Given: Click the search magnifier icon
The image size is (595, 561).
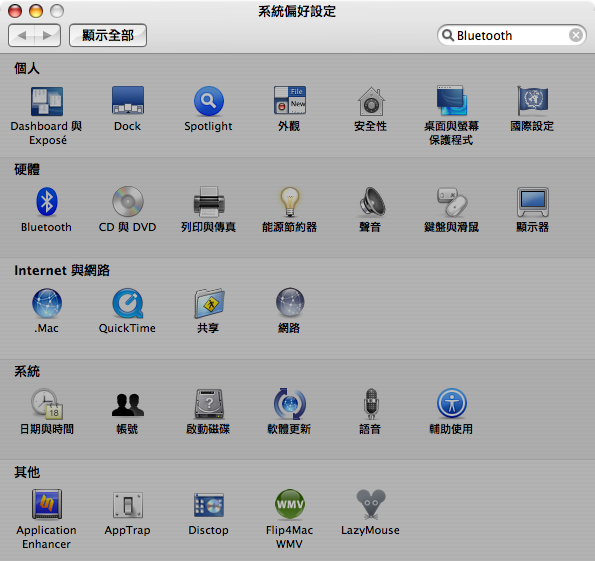Looking at the screenshot, I should (x=448, y=35).
